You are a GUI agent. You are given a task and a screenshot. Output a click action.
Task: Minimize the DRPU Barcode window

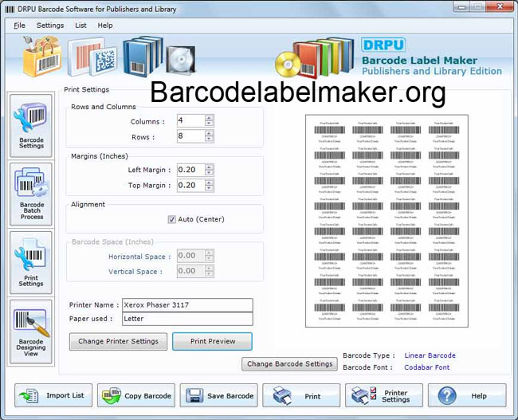(462, 6)
